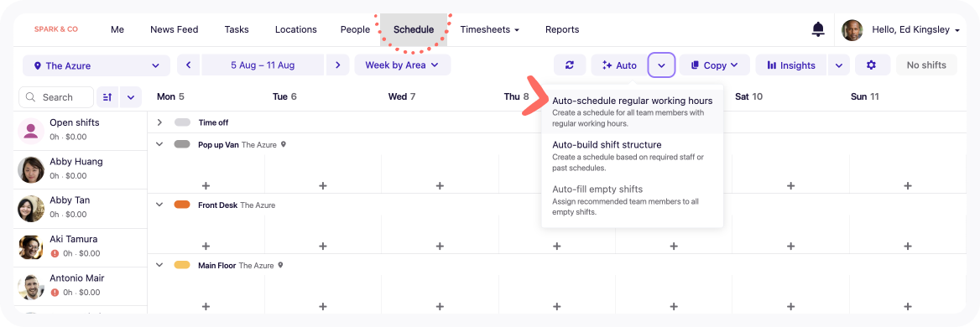Click the sort team members icon
The height and width of the screenshot is (327, 980).
107,97
